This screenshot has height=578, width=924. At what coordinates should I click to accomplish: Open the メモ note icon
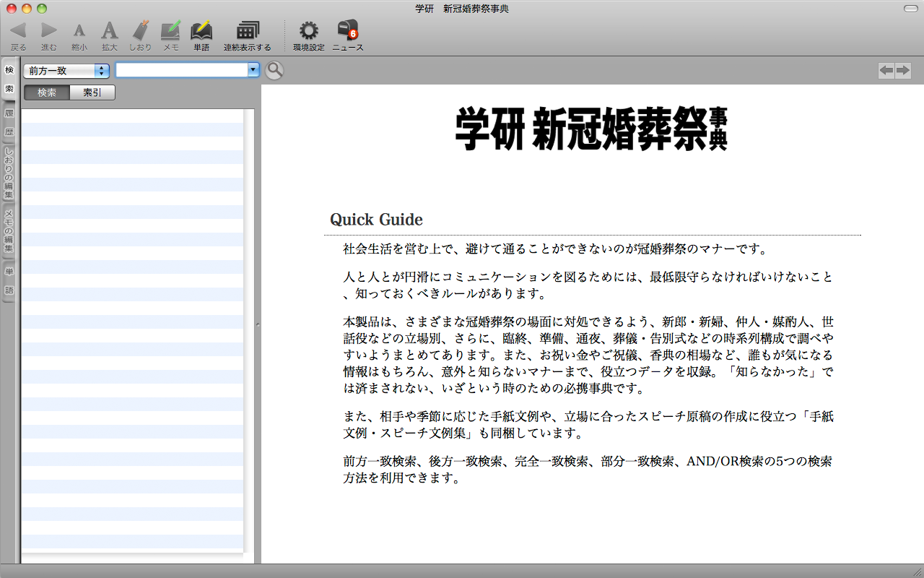pyautogui.click(x=170, y=31)
